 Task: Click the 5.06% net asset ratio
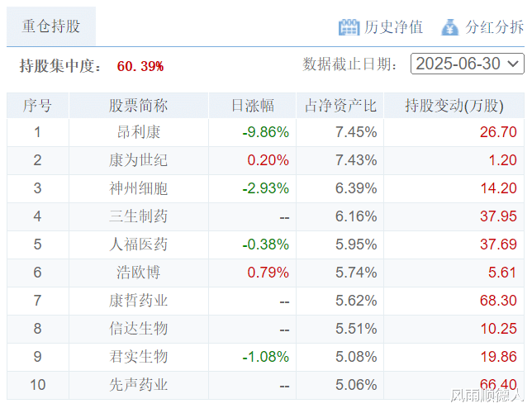click(x=356, y=385)
